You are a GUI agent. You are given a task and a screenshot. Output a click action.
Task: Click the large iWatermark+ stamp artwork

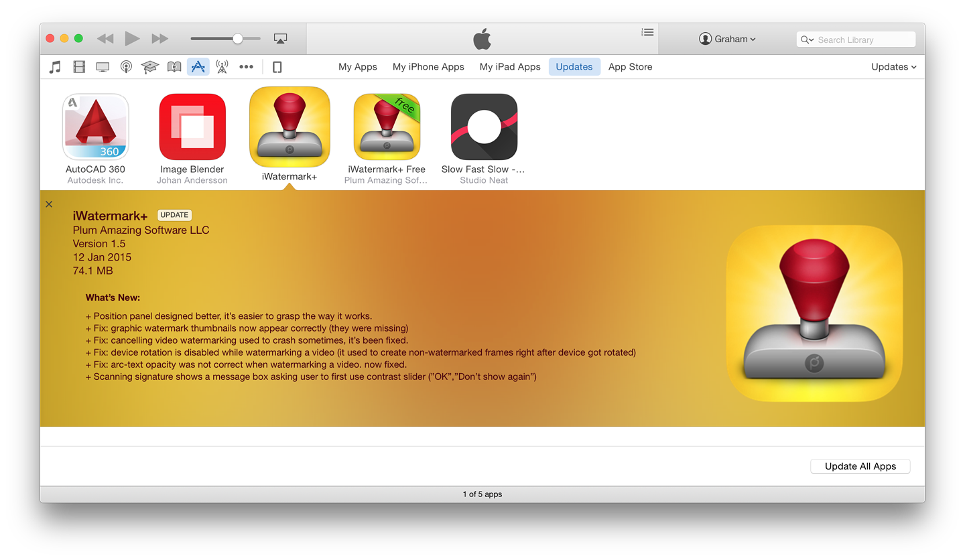click(x=814, y=314)
